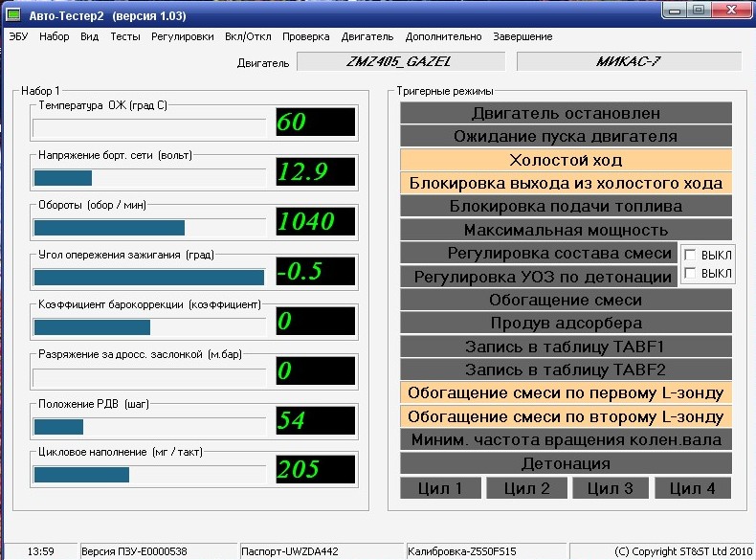Open the Дополнительно menu
This screenshot has width=756, height=560.
(443, 36)
